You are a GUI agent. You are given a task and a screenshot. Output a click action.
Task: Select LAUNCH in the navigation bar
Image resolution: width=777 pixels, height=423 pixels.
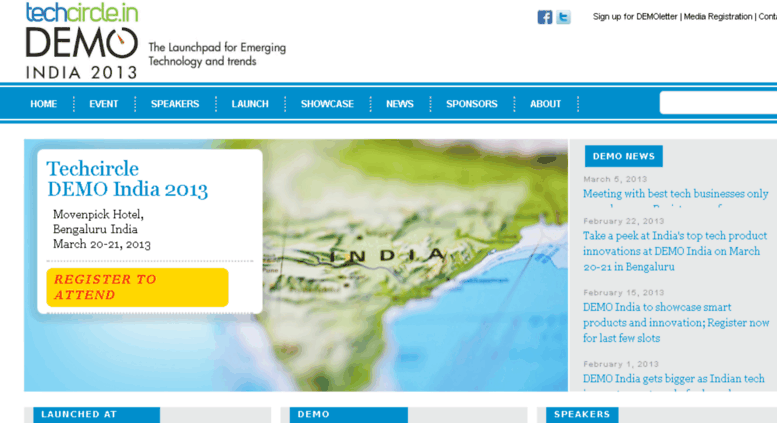pos(250,104)
